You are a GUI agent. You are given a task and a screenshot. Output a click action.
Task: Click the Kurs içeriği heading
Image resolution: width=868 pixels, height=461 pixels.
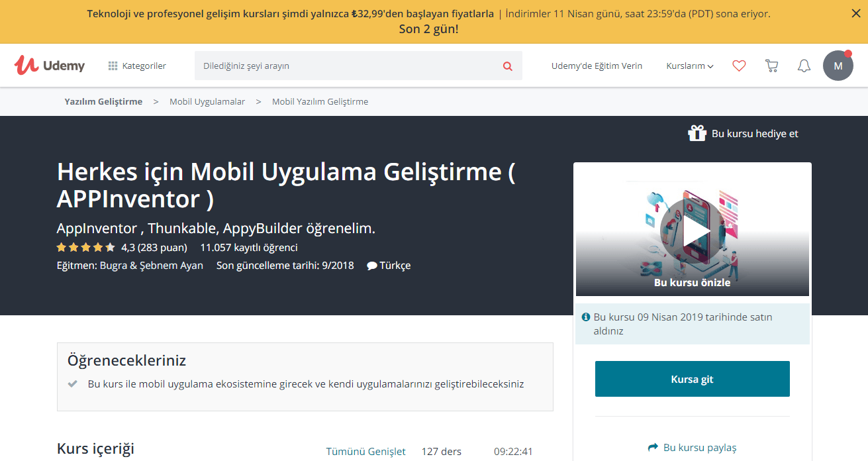point(95,448)
